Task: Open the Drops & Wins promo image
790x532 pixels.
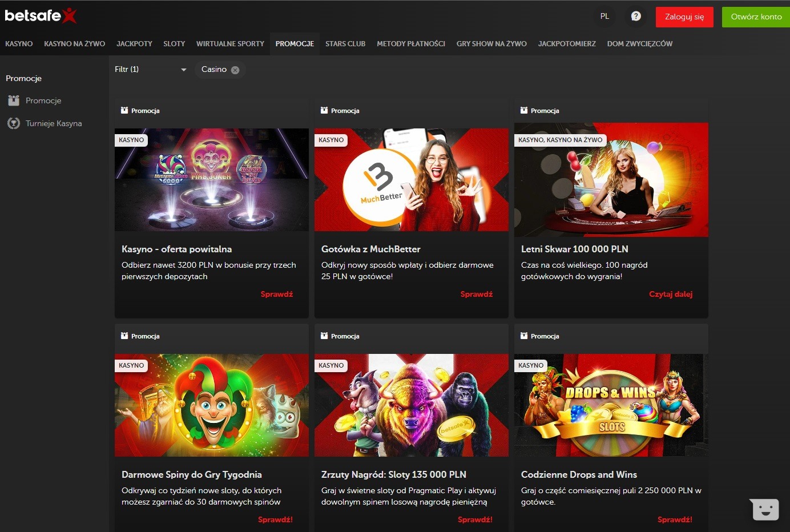Action: [x=611, y=405]
